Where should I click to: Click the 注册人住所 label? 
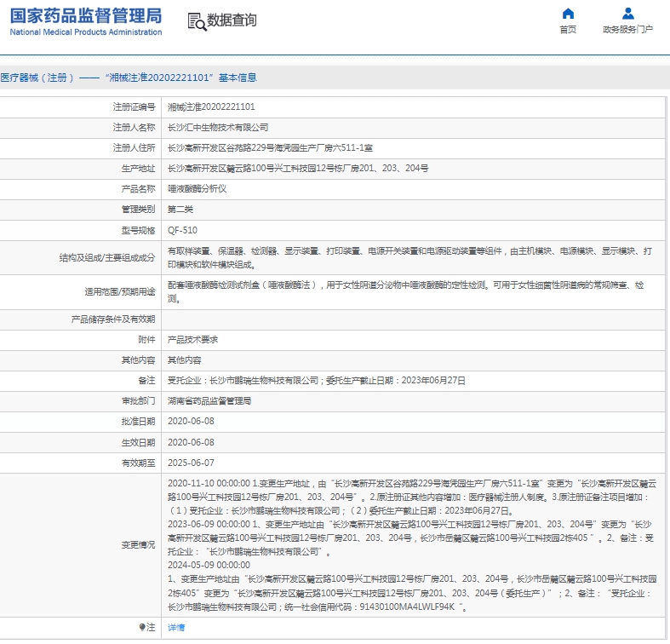tap(134, 148)
